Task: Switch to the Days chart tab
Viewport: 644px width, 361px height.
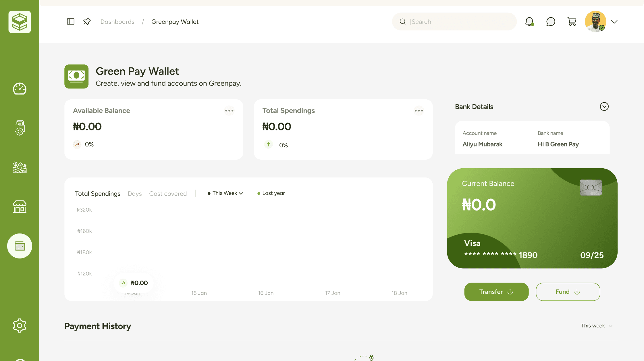Action: pos(135,194)
